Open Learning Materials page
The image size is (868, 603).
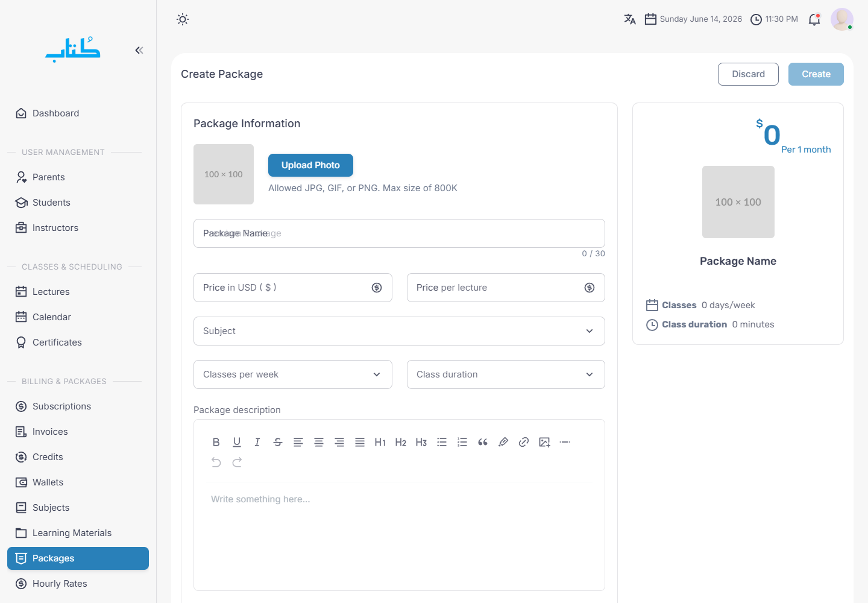pyautogui.click(x=78, y=533)
